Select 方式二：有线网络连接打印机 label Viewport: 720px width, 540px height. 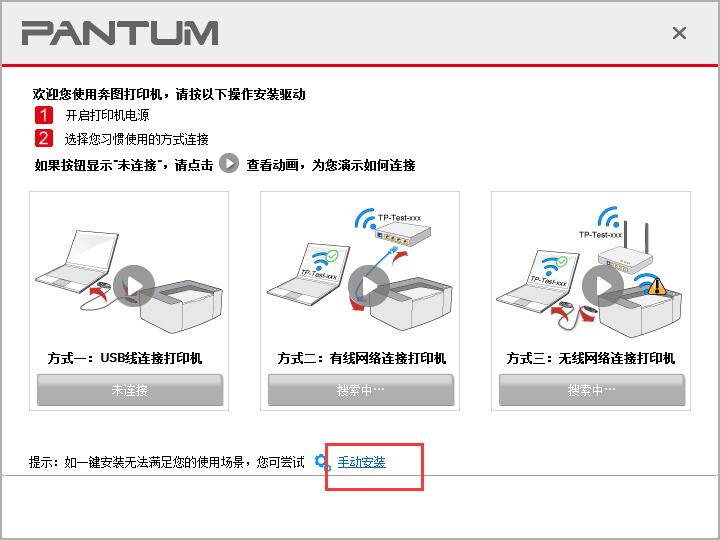pos(361,358)
